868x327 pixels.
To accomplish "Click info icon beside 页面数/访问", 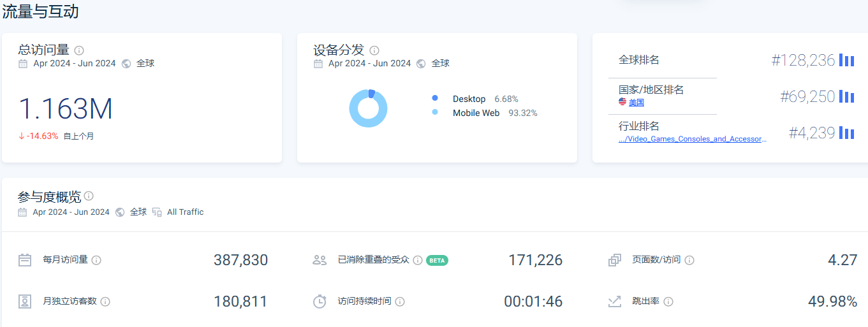I will tap(689, 260).
